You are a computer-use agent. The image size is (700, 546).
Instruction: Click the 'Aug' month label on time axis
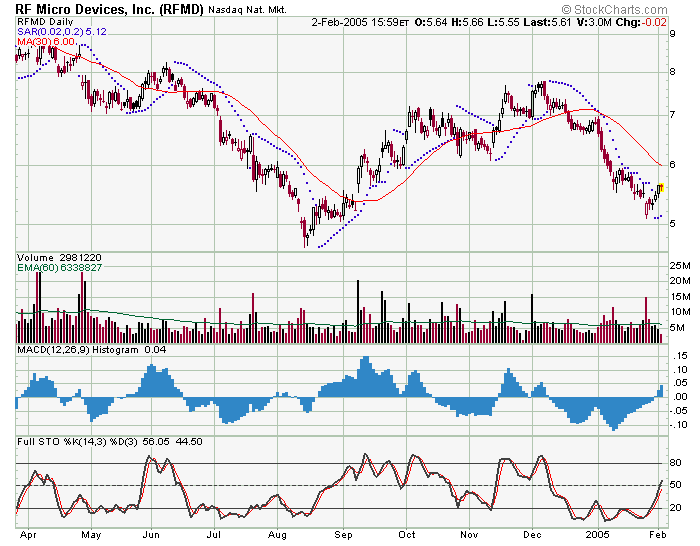point(277,535)
